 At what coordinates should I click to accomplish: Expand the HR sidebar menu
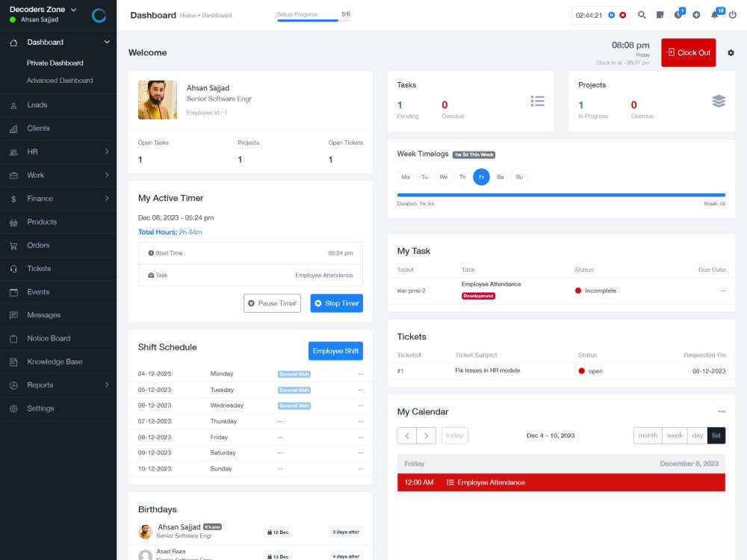click(107, 152)
